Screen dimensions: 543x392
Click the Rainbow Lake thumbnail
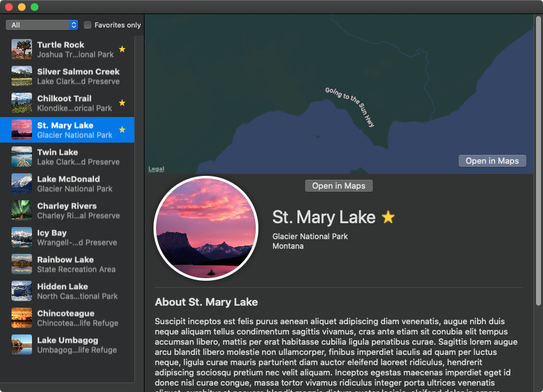click(22, 264)
